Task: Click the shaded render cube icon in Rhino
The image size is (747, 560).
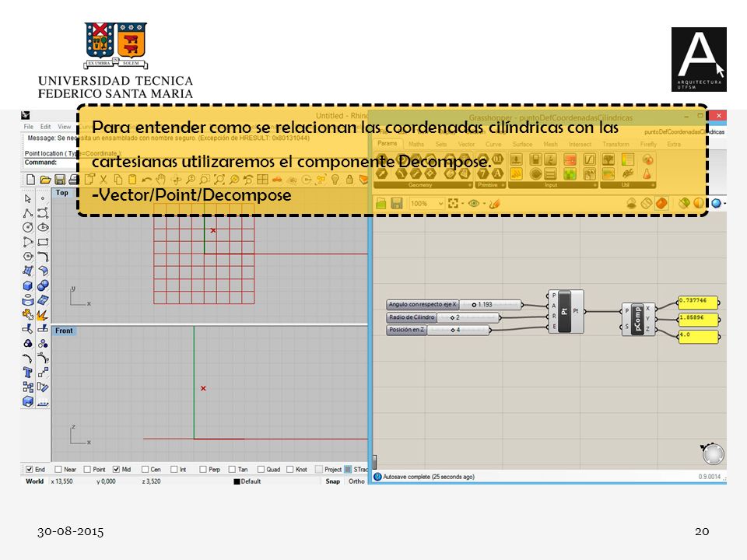Action: [x=28, y=401]
